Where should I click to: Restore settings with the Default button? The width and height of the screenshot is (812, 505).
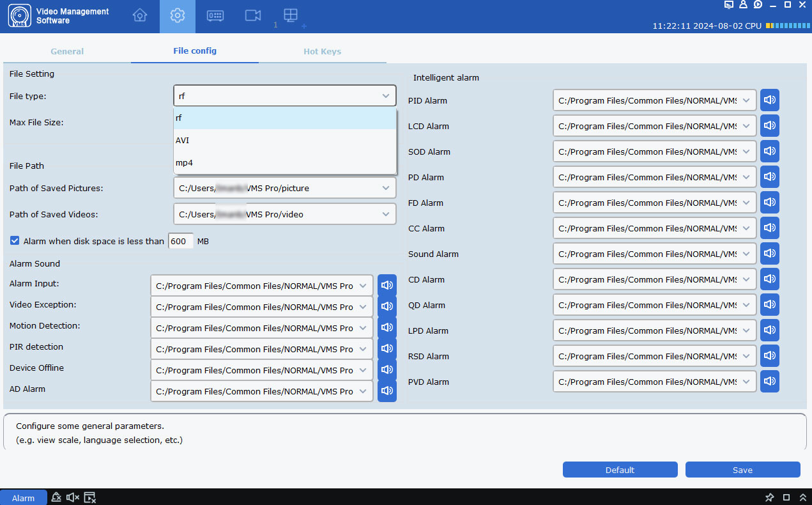point(620,469)
